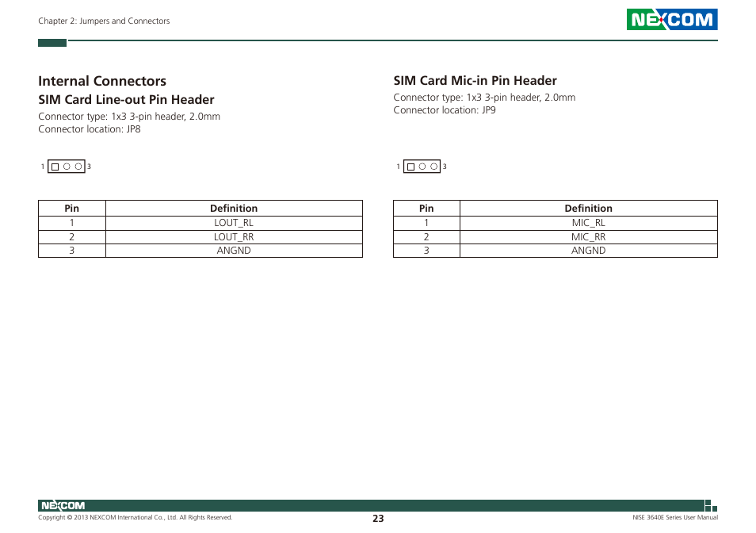
Task: Select the 'Internal Connectors' heading
Action: point(102,81)
